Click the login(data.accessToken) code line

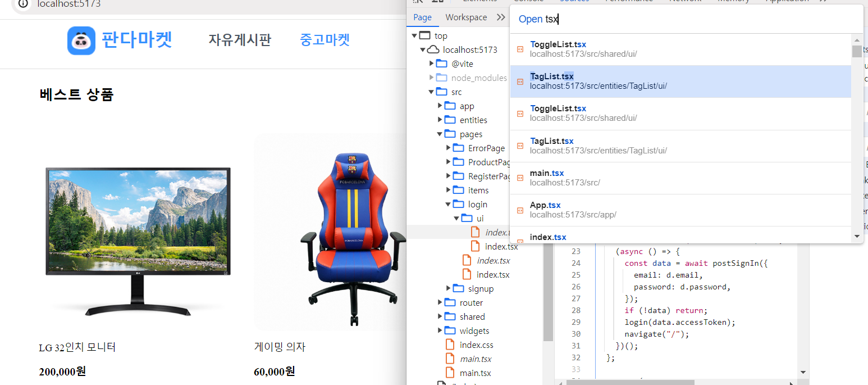pos(680,322)
